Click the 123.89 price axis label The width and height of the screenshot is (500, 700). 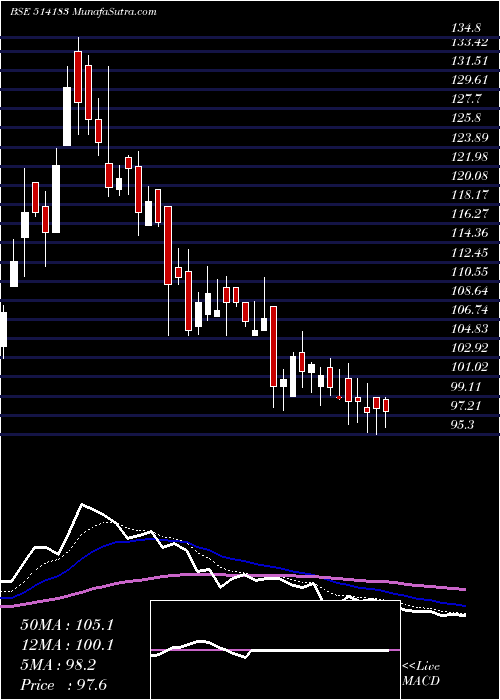471,138
